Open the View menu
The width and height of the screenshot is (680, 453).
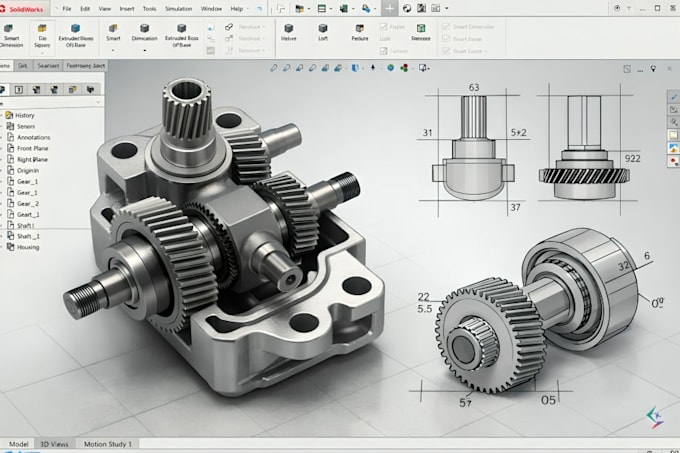[x=105, y=9]
